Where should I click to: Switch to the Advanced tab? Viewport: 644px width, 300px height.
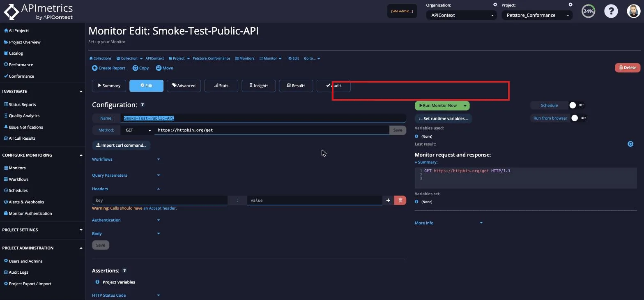tap(184, 85)
